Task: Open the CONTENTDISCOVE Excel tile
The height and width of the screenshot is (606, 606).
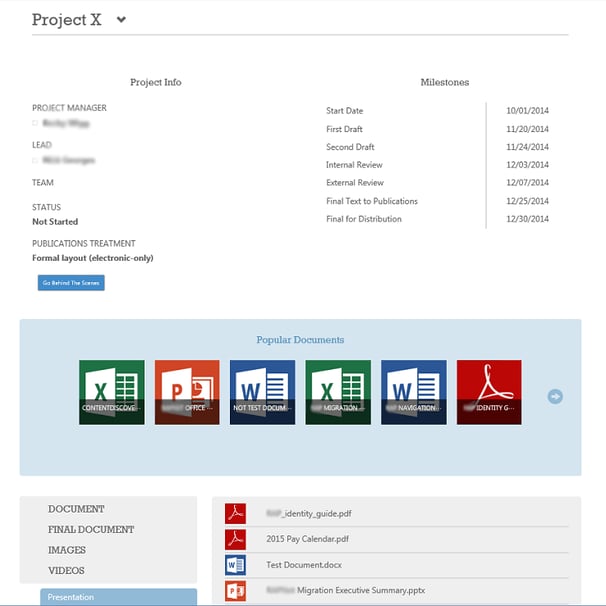Action: [x=112, y=392]
